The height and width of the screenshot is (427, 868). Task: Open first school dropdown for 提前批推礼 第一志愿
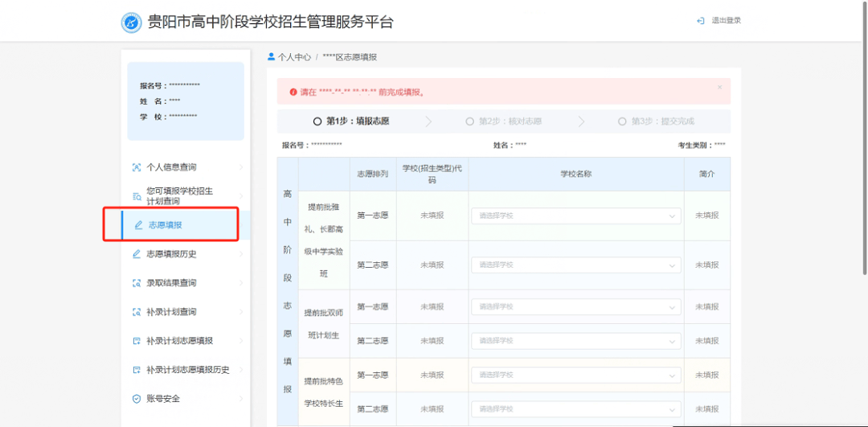click(575, 216)
